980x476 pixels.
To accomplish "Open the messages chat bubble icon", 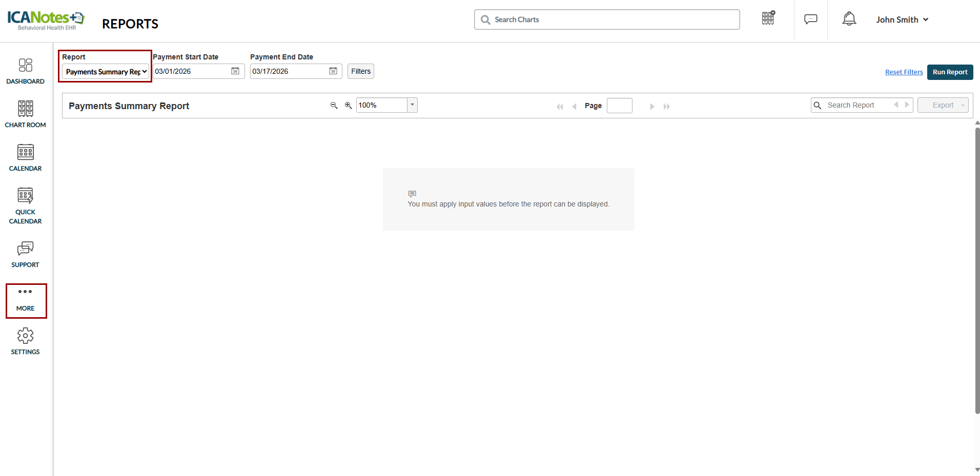I will click(x=810, y=19).
